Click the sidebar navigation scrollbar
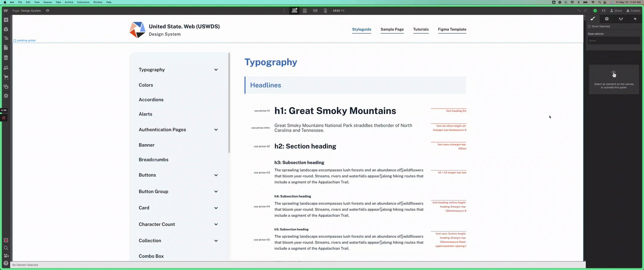This screenshot has height=270, width=644. [229, 103]
